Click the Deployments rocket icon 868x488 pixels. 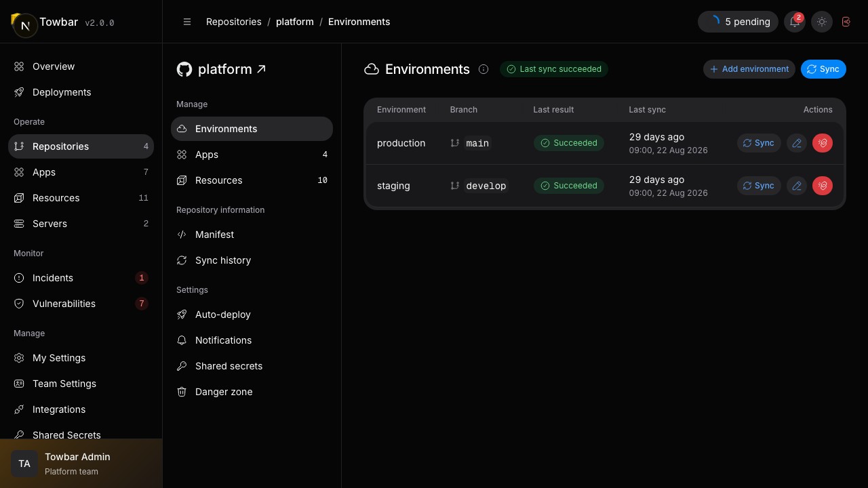tap(19, 92)
